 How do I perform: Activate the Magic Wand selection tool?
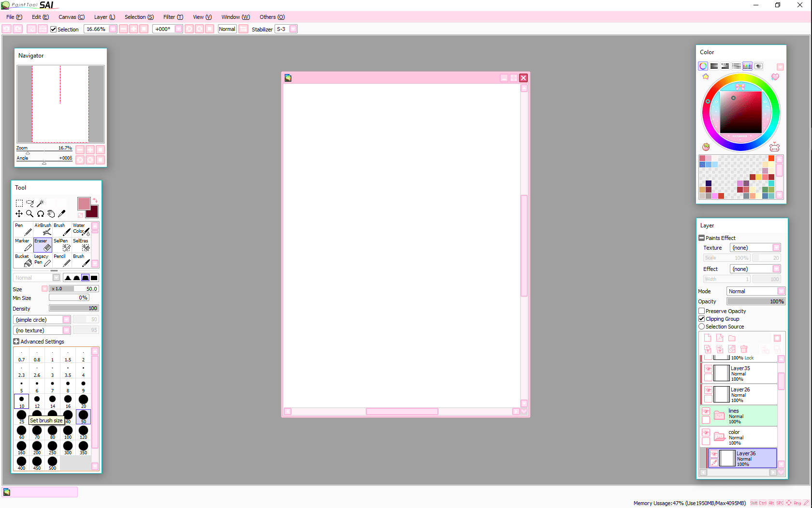click(41, 203)
